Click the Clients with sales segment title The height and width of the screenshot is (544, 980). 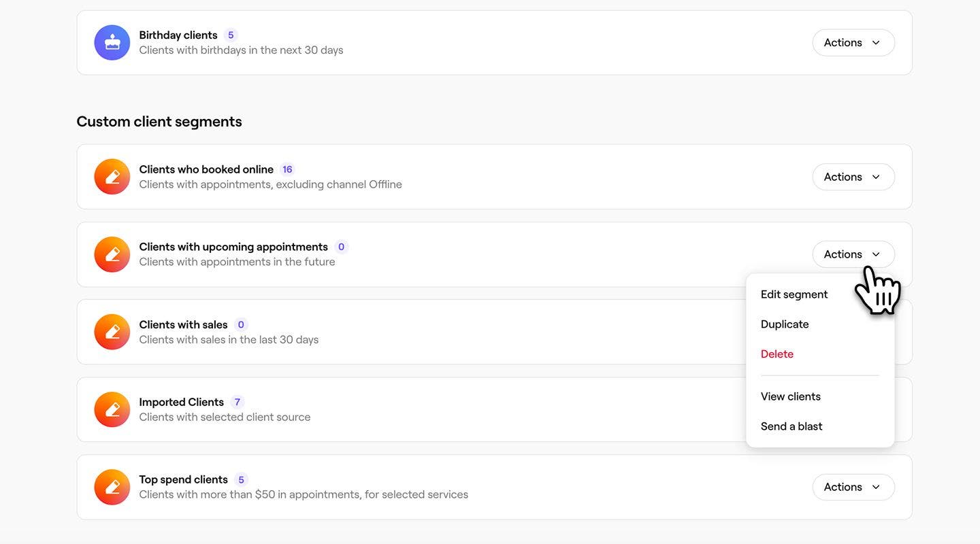click(183, 324)
